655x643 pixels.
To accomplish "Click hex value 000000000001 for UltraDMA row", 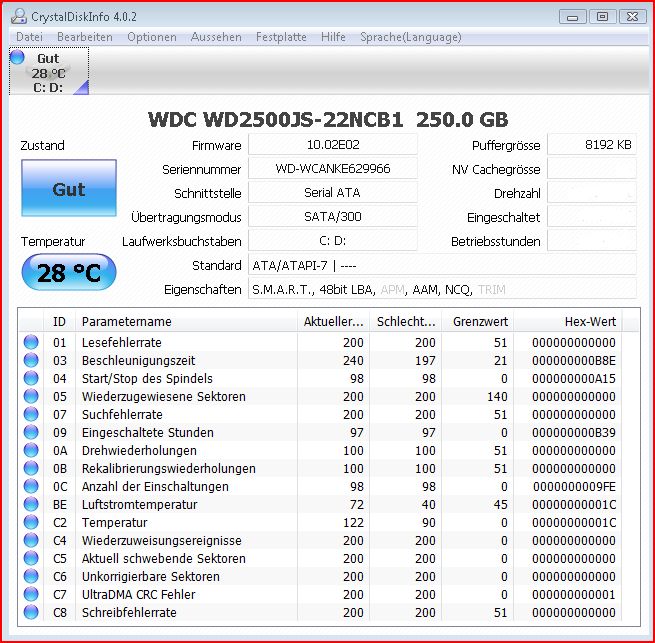I will point(574,595).
